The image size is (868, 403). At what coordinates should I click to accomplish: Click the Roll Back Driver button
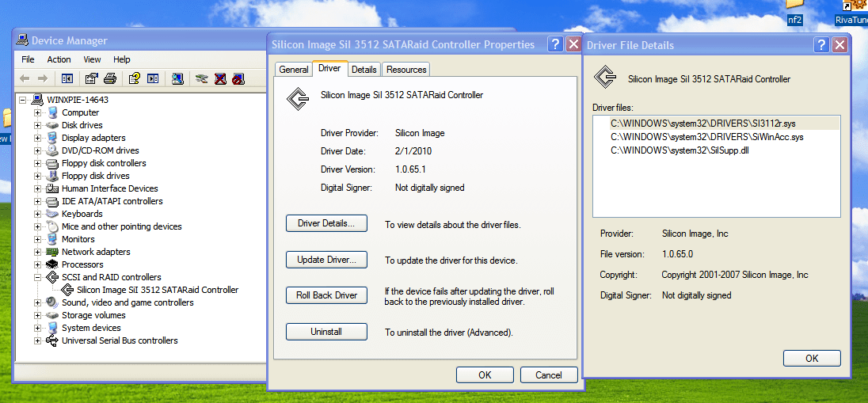tap(326, 295)
